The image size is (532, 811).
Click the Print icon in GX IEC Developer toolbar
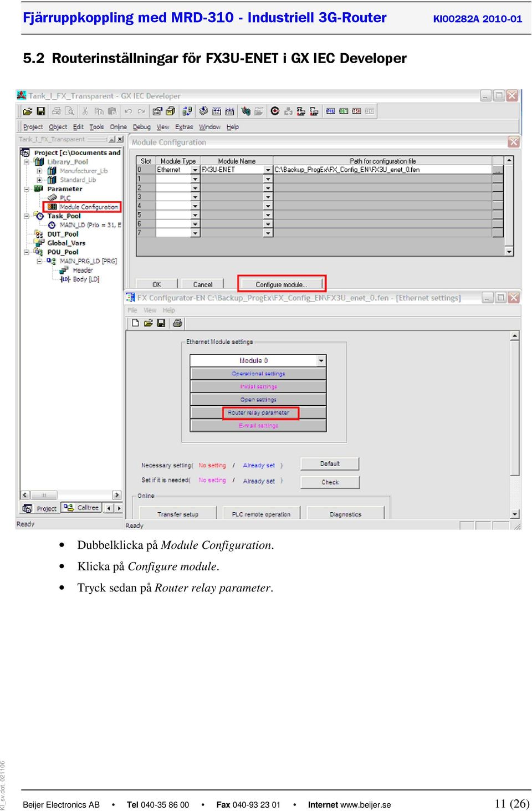coord(57,111)
